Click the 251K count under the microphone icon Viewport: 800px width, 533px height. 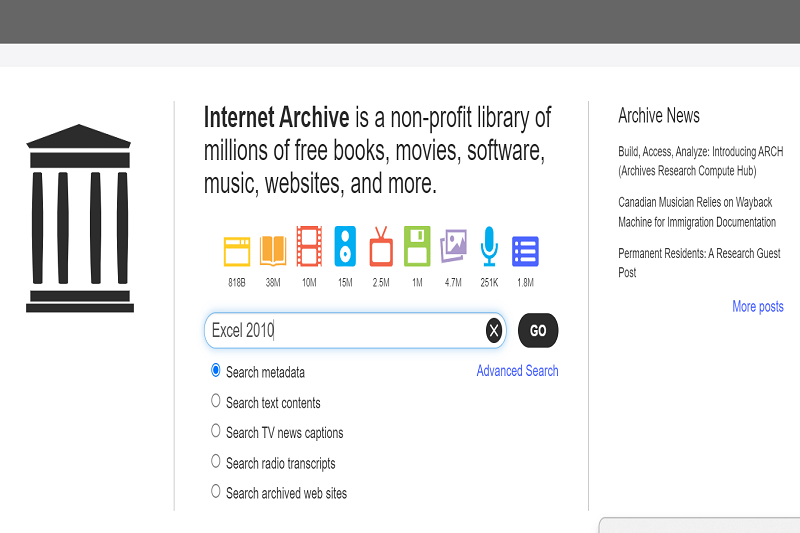tap(489, 283)
